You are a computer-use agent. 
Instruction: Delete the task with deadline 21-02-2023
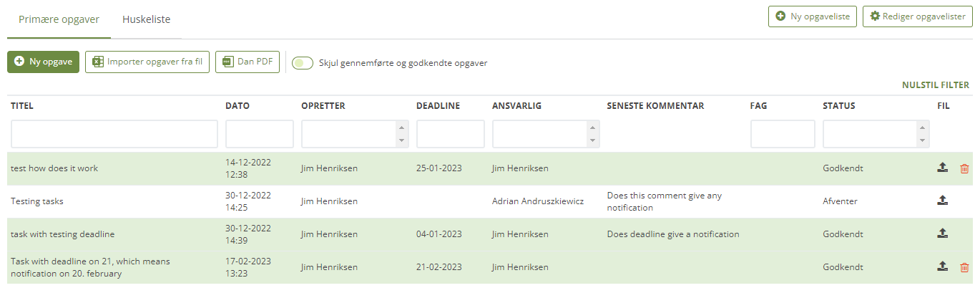pyautogui.click(x=964, y=267)
